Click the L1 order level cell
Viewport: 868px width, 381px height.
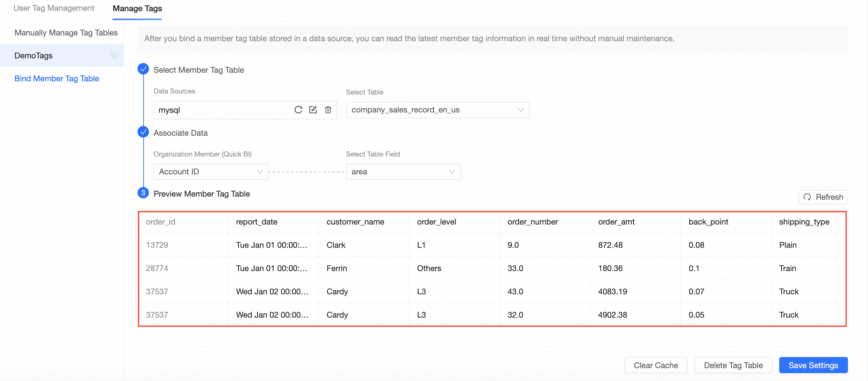click(421, 245)
